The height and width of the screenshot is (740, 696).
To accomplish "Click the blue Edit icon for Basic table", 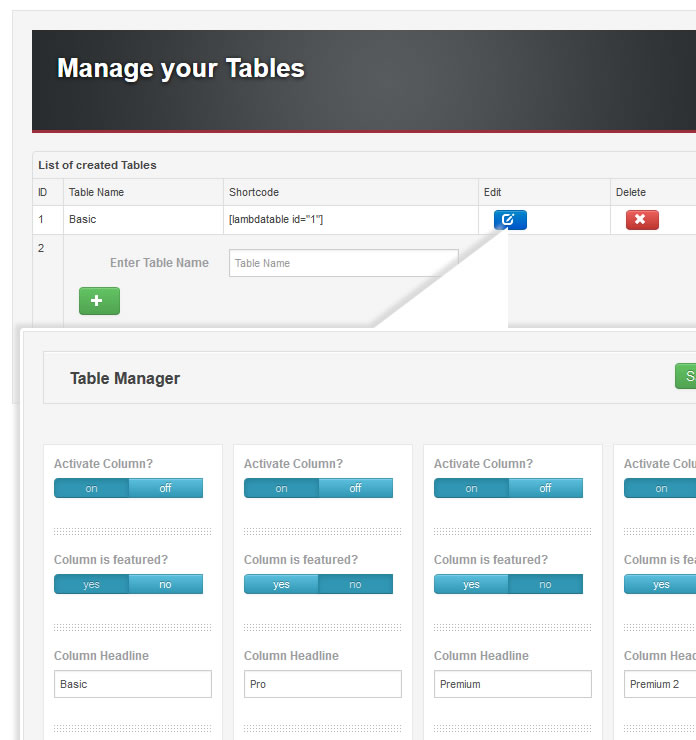I will pyautogui.click(x=509, y=220).
